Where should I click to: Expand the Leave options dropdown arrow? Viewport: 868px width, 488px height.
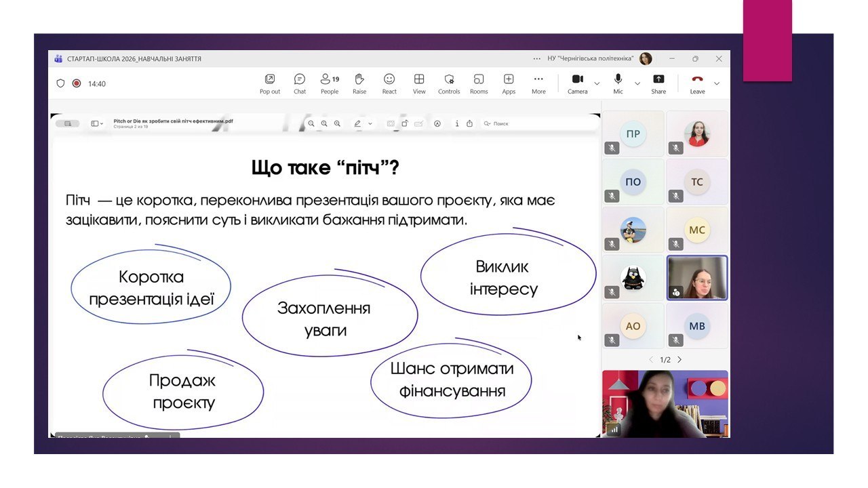pyautogui.click(x=717, y=83)
